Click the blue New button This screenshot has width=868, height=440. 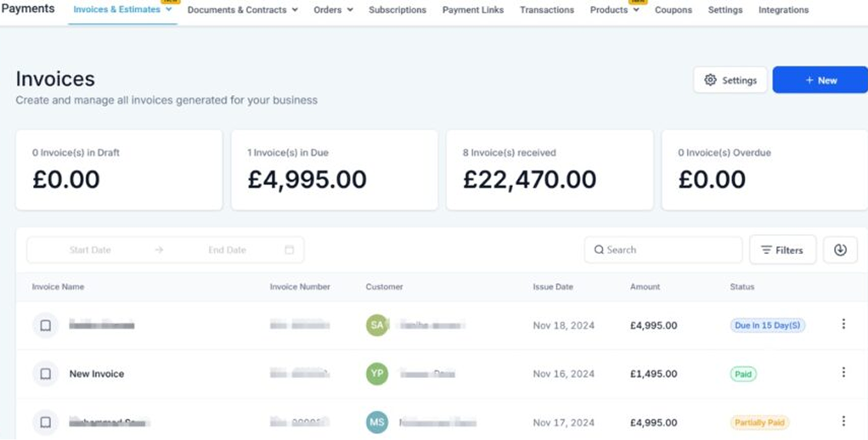pyautogui.click(x=820, y=80)
